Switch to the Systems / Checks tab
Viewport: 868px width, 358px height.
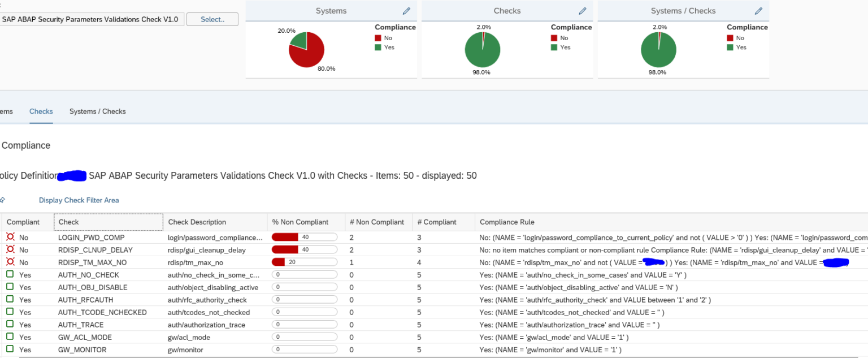[97, 111]
